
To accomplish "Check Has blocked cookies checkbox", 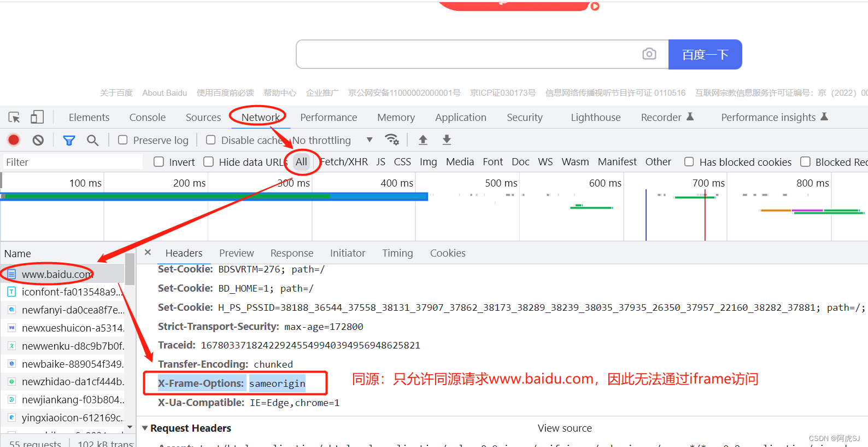I will 689,162.
